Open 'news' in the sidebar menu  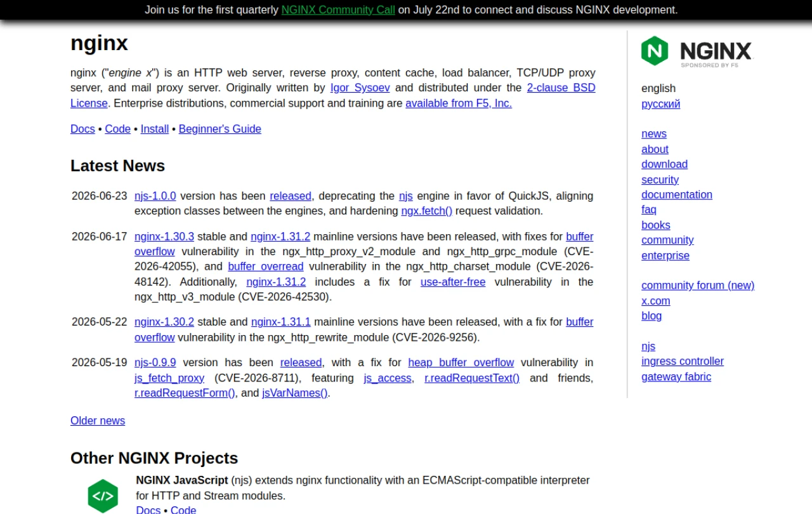click(x=654, y=133)
